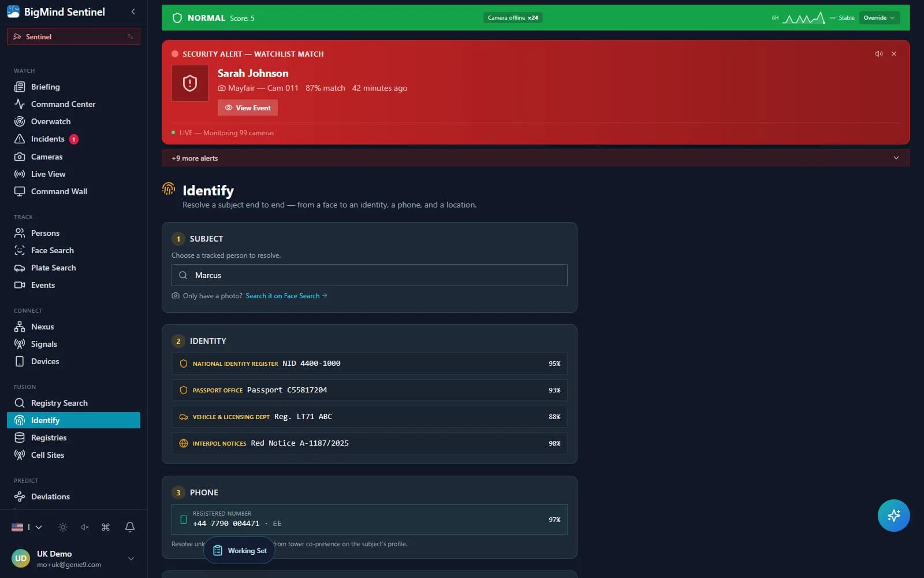The width and height of the screenshot is (924, 578).
Task: Click the NORMAL status shield icon
Action: point(177,18)
